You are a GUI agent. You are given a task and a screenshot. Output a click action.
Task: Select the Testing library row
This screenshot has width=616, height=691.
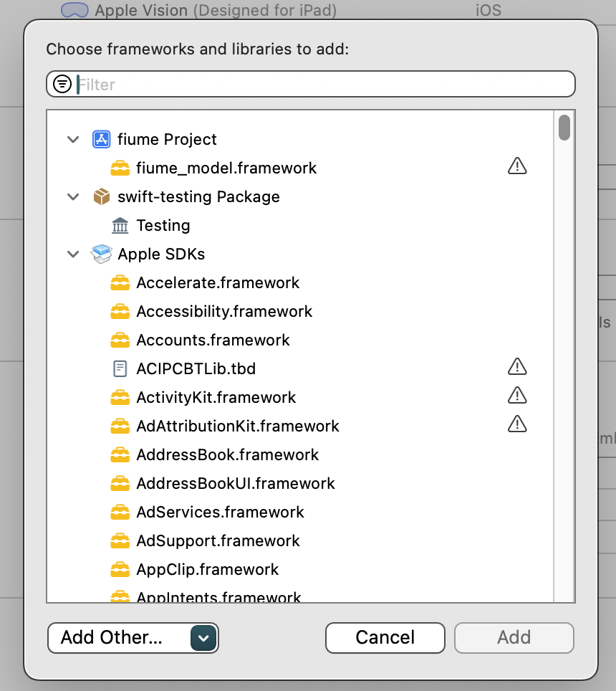pos(300,225)
